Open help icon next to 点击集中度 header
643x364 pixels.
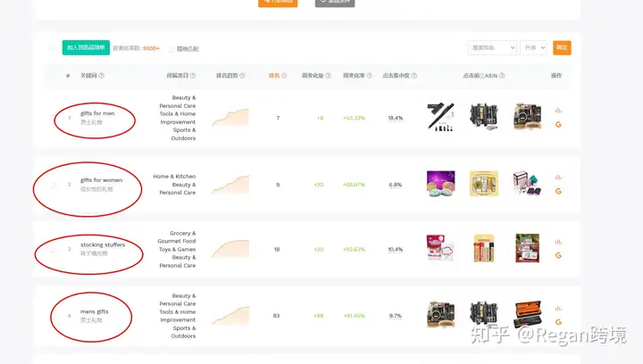point(414,75)
